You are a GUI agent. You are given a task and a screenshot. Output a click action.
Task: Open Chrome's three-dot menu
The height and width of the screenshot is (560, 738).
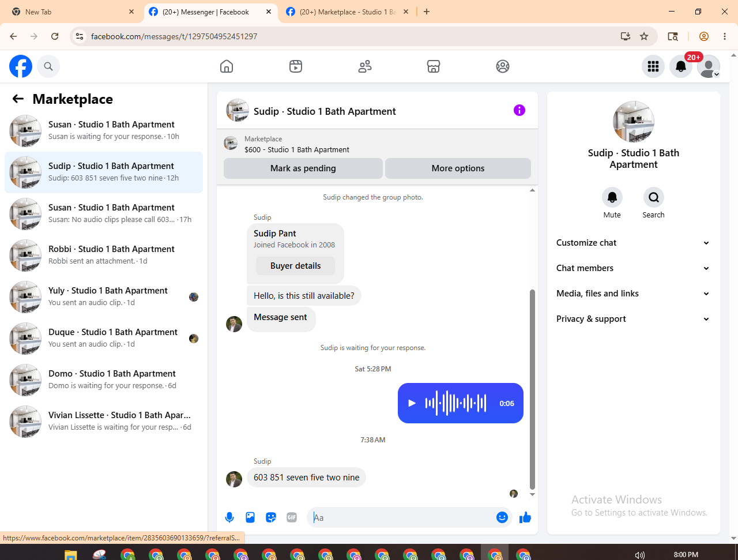(x=725, y=36)
